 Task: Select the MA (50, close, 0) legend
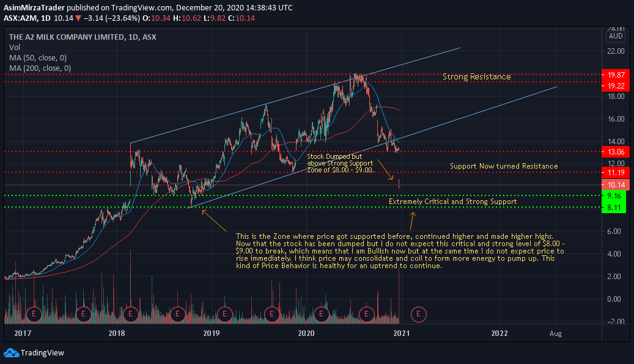(38, 58)
